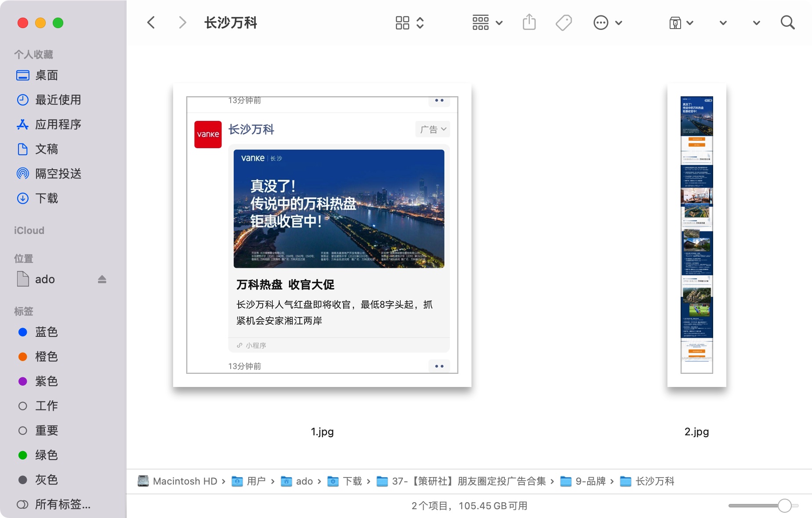Click the Share icon in the toolbar
812x518 pixels.
529,22
